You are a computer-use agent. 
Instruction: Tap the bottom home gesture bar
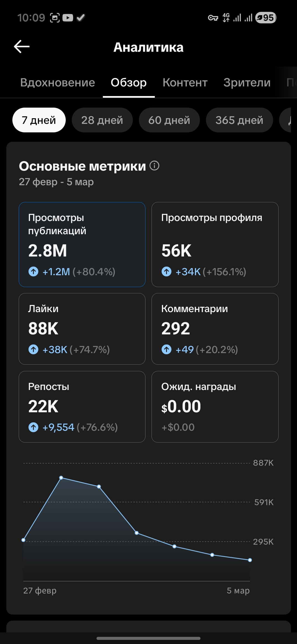[x=148, y=638]
